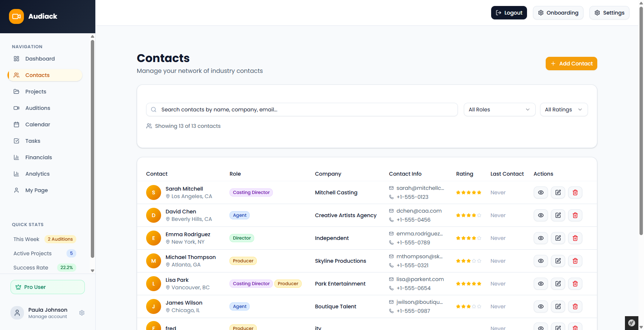The width and height of the screenshot is (644, 330).
Task: View Sarah Mitchell's details with eye icon
Action: point(540,192)
